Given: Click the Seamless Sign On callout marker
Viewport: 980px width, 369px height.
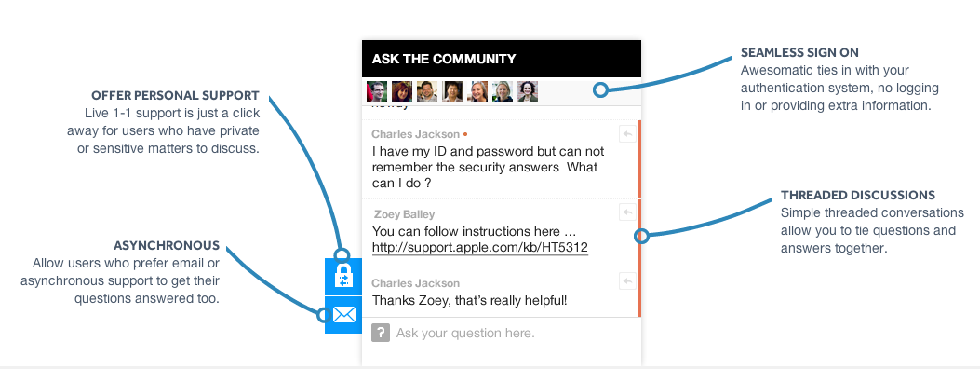Looking at the screenshot, I should [x=600, y=90].
